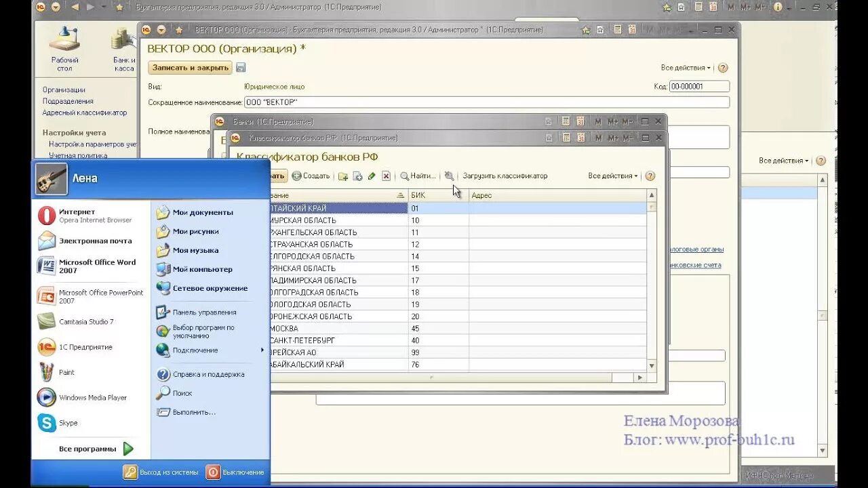This screenshot has width=868, height=488.
Task: Select МОСКВА row in classifier
Action: 458,329
